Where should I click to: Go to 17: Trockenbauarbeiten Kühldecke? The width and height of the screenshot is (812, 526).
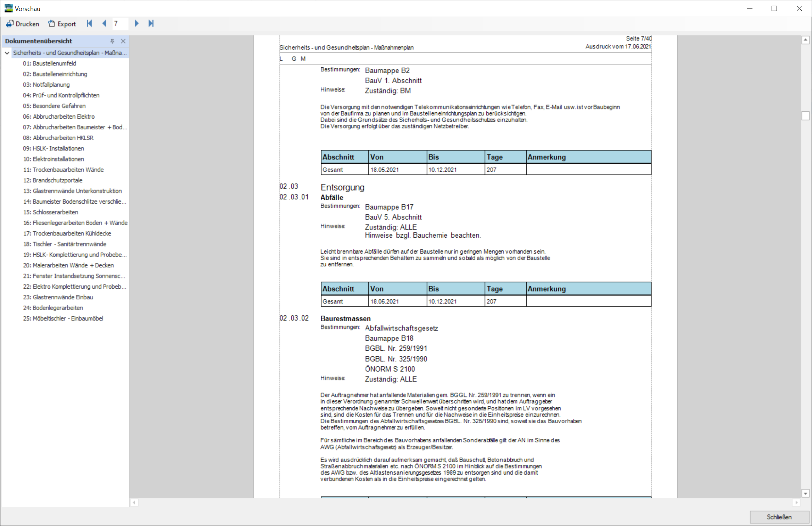67,233
